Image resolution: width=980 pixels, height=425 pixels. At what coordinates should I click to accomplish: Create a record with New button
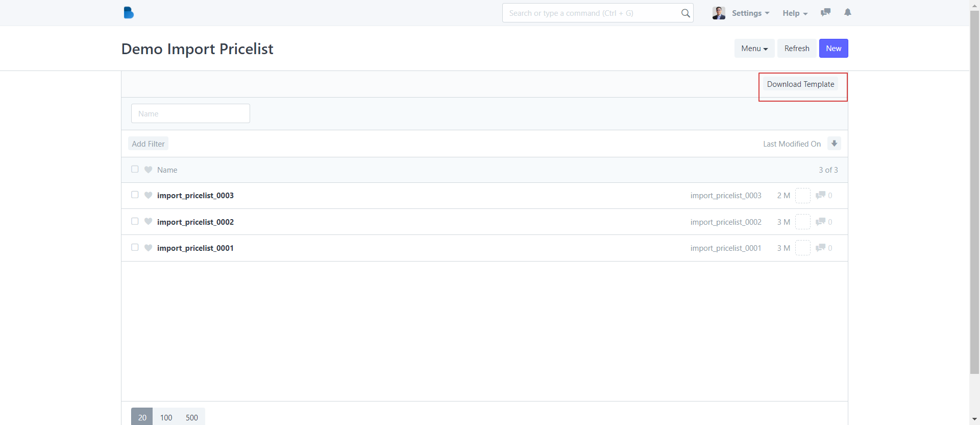click(833, 49)
